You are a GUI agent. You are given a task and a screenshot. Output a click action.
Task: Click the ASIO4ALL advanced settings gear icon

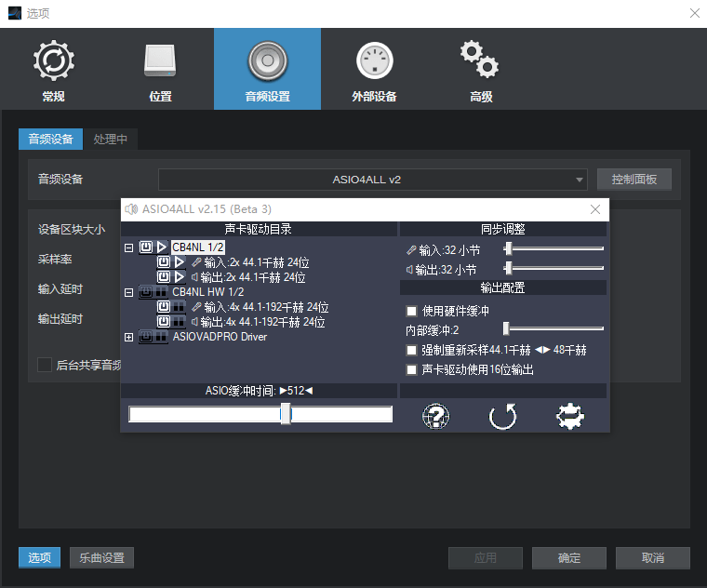click(x=569, y=416)
